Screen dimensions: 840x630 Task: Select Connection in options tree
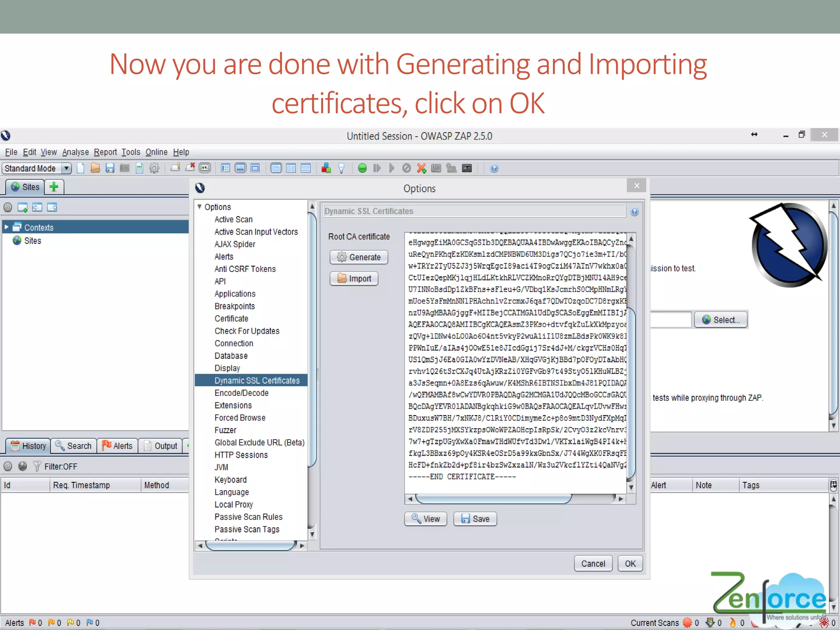234,343
